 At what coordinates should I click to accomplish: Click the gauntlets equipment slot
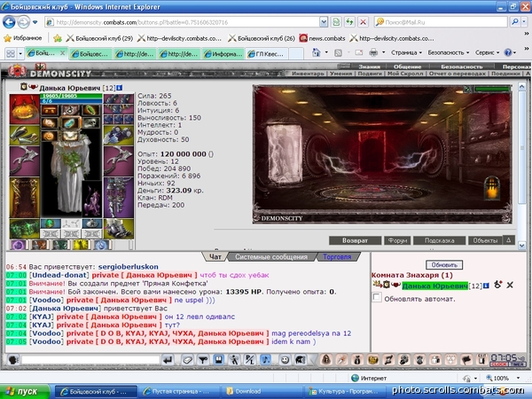point(119,135)
